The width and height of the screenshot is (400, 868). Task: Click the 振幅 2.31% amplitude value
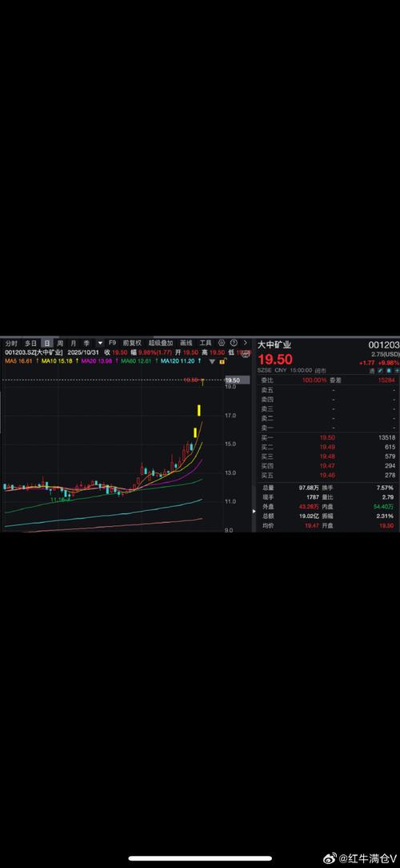pos(386,516)
